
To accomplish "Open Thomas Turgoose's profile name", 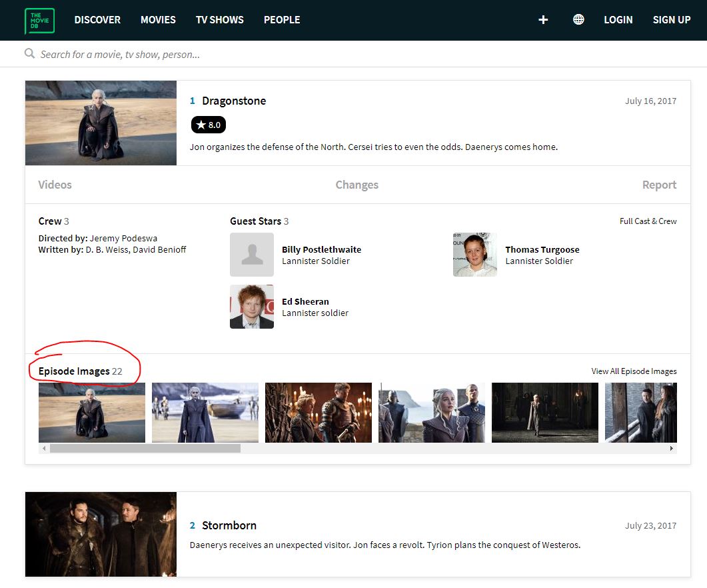I will [542, 249].
